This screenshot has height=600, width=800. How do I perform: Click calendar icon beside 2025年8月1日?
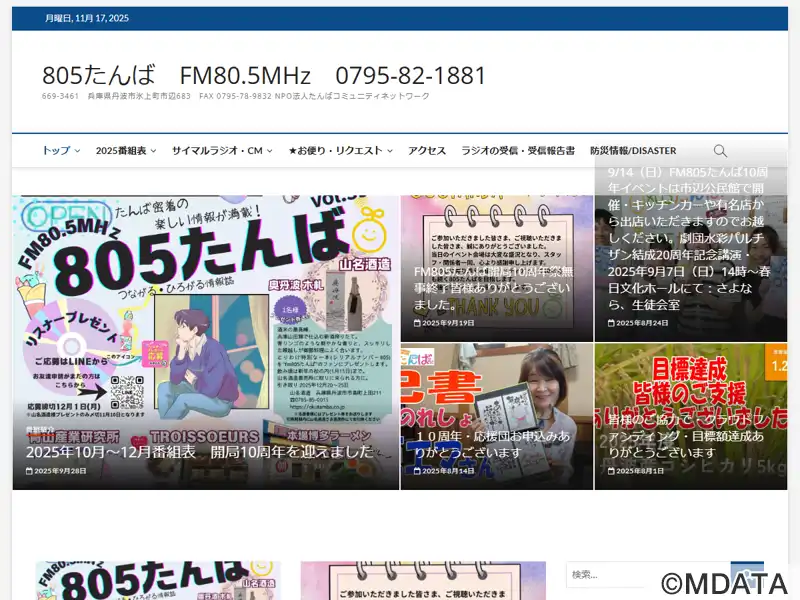click(x=611, y=471)
